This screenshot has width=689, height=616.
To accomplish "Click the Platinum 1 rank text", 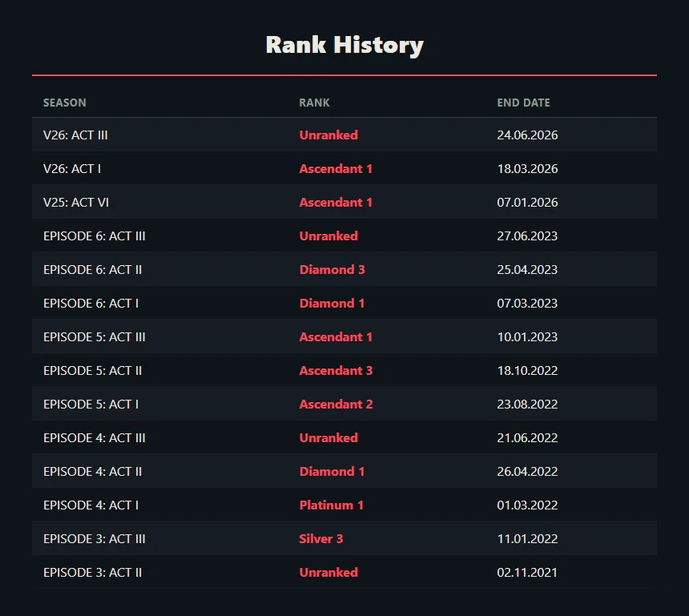I will pyautogui.click(x=332, y=505).
